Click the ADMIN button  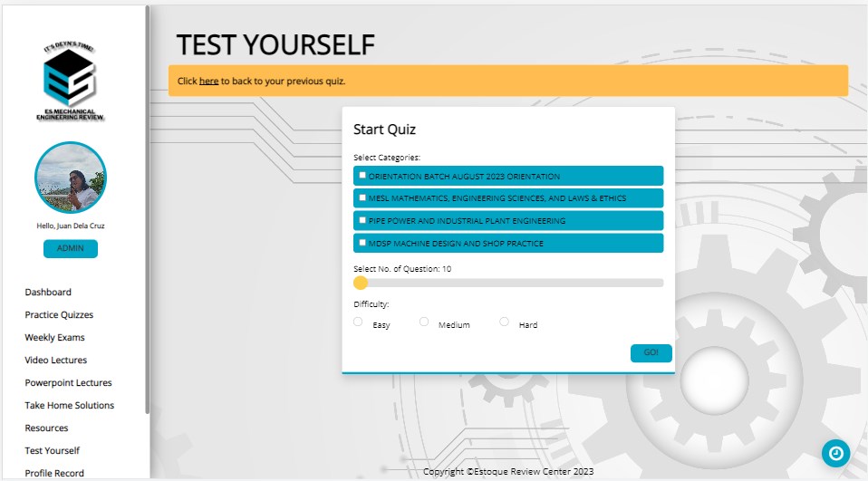[x=71, y=248]
